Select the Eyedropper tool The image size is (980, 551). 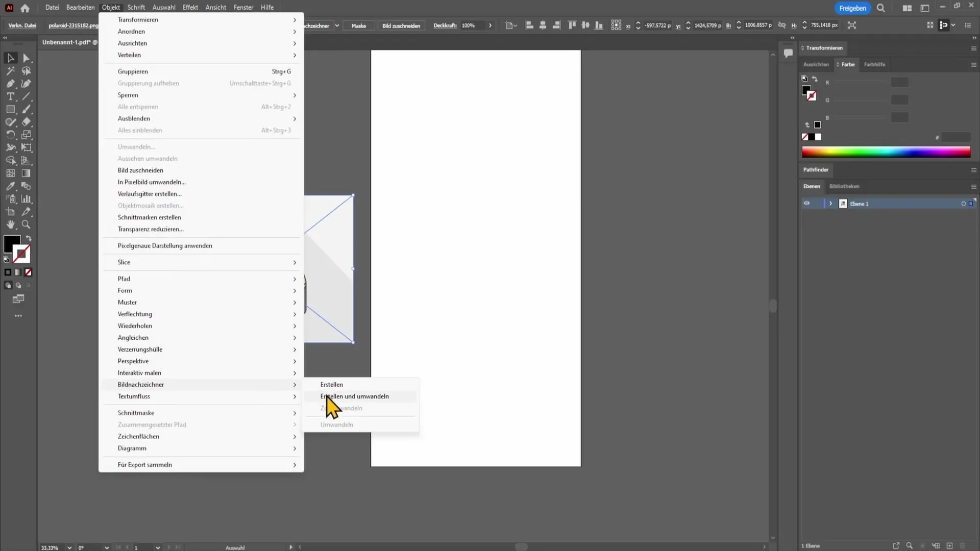click(11, 186)
